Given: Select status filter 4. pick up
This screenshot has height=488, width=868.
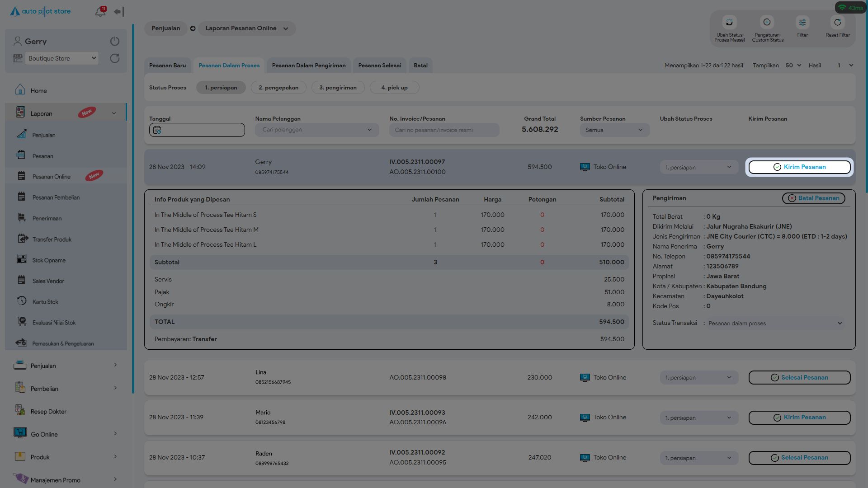Looking at the screenshot, I should tap(394, 88).
